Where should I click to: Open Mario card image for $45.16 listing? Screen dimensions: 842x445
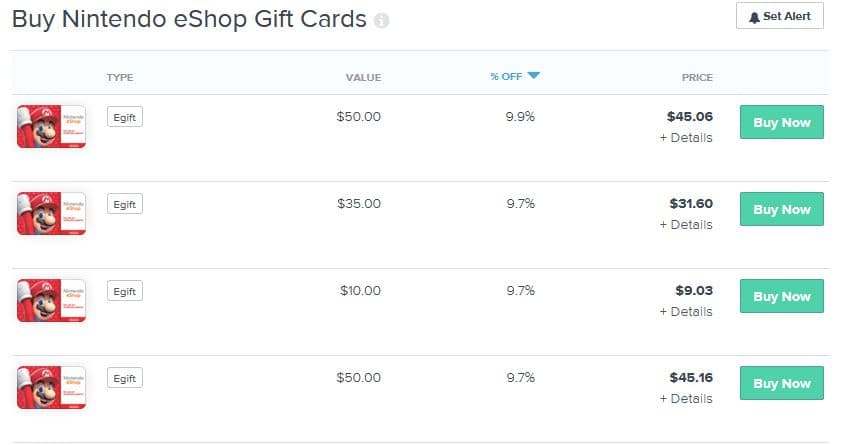pos(52,388)
